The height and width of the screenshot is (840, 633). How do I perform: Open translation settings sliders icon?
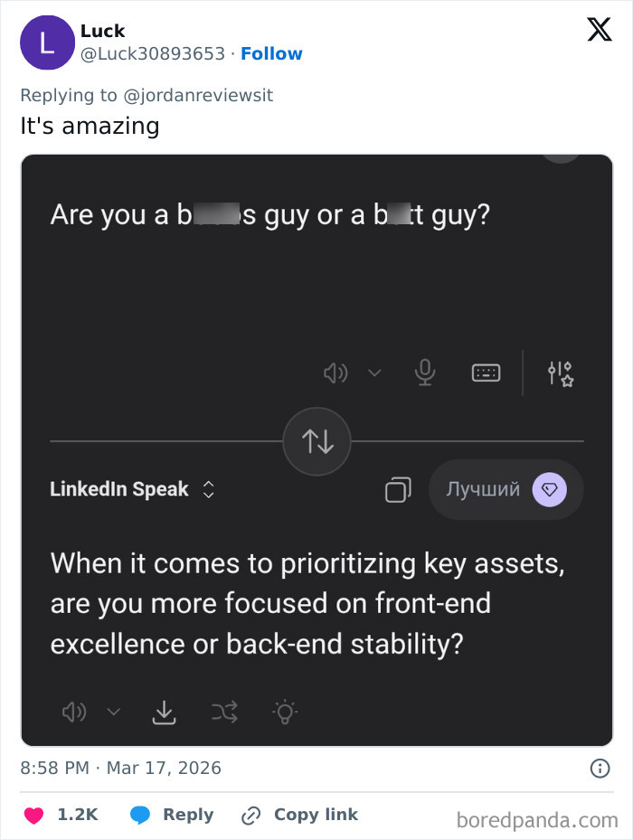point(560,373)
